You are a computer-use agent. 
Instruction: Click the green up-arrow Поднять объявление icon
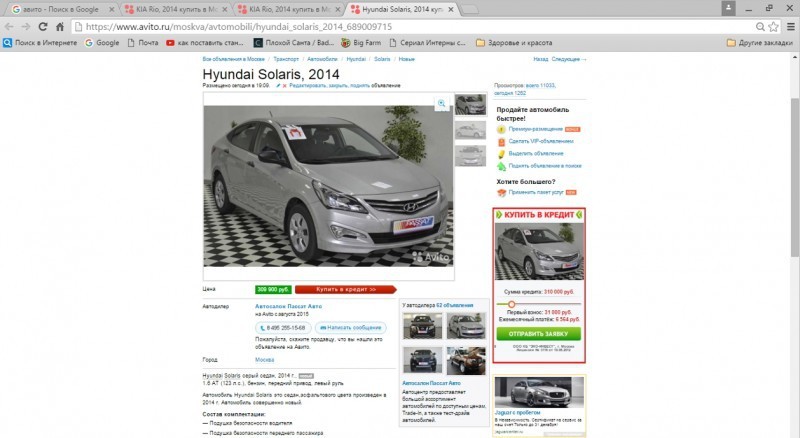pyautogui.click(x=502, y=166)
